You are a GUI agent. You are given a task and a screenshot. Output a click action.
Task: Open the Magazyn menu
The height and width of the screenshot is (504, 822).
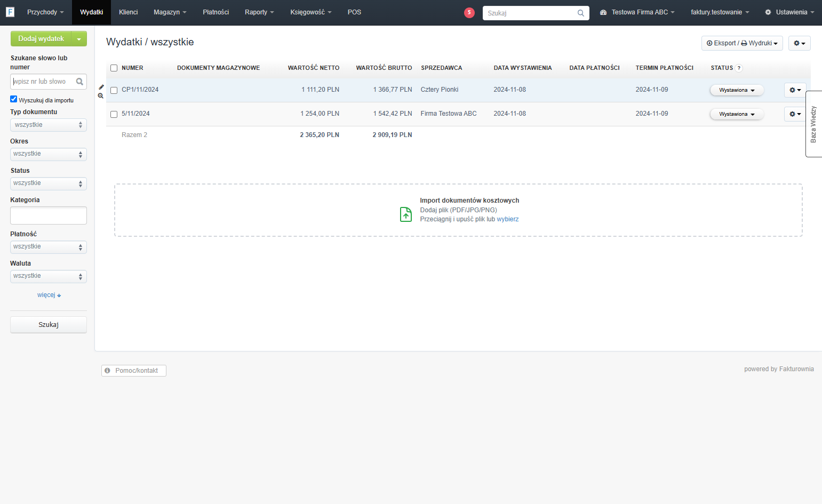pos(170,12)
